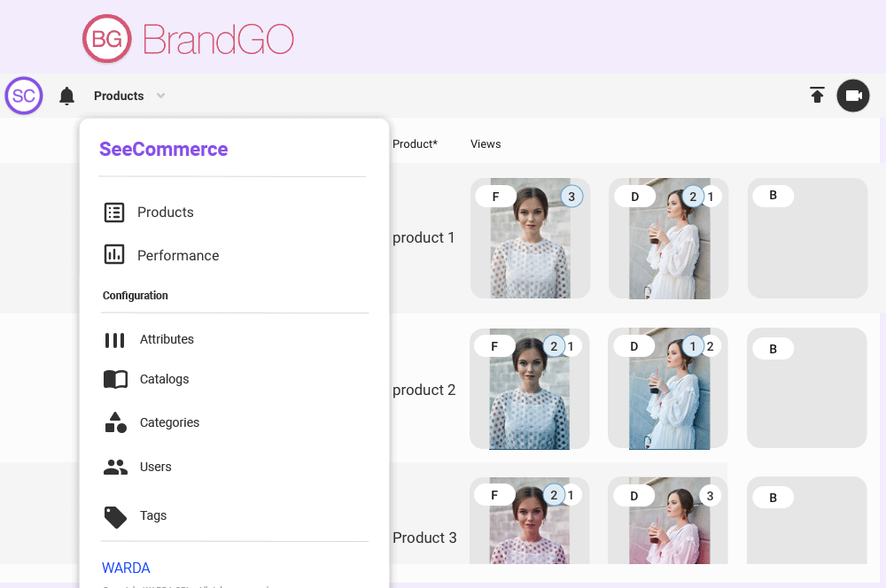Follow the WARDA link
The width and height of the screenshot is (886, 588).
point(126,568)
